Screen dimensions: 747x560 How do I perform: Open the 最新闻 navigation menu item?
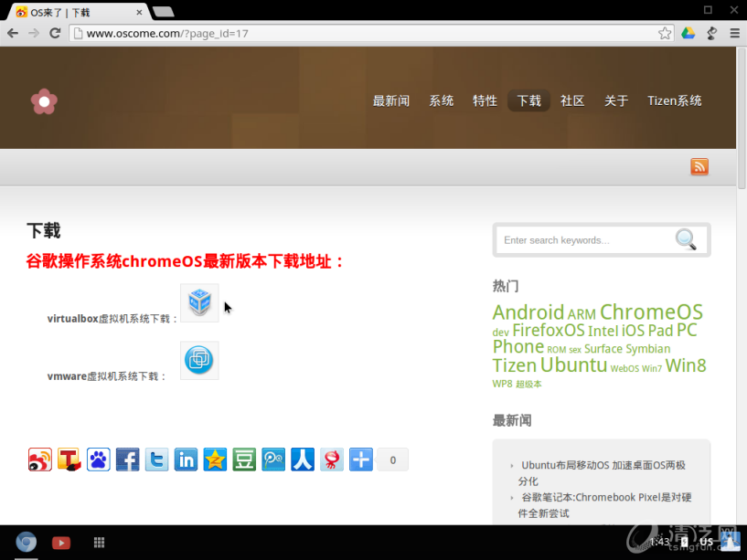pos(390,100)
